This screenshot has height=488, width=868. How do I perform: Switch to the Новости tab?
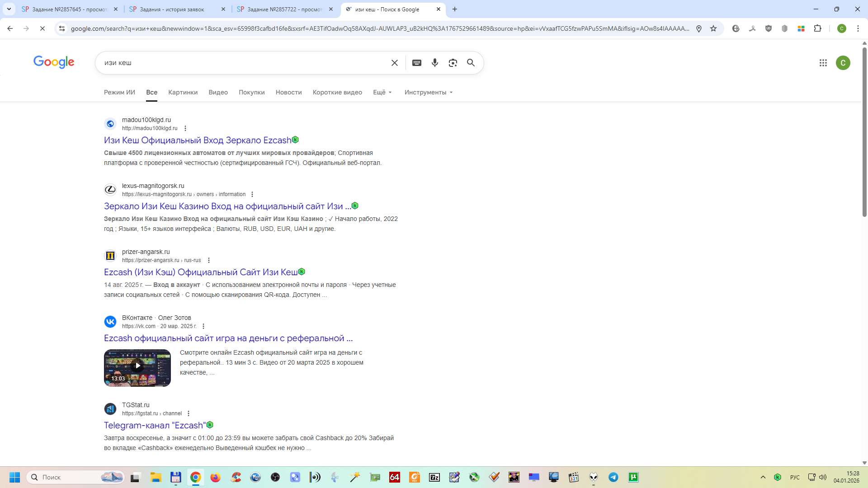pyautogui.click(x=288, y=92)
